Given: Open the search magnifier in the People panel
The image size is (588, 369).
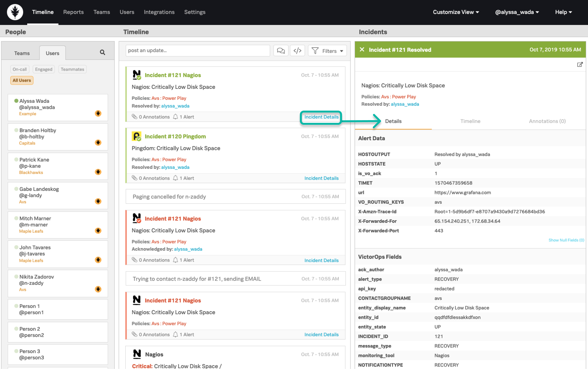Looking at the screenshot, I should [x=102, y=52].
